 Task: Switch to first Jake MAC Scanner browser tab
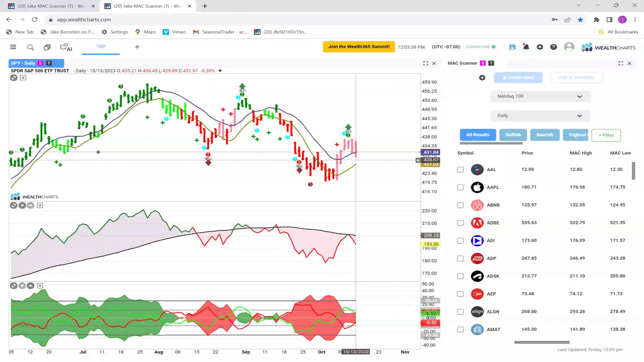click(x=52, y=6)
